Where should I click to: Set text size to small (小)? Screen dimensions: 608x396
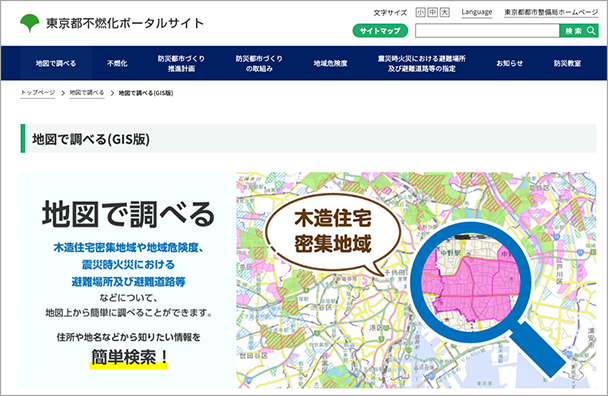[420, 12]
